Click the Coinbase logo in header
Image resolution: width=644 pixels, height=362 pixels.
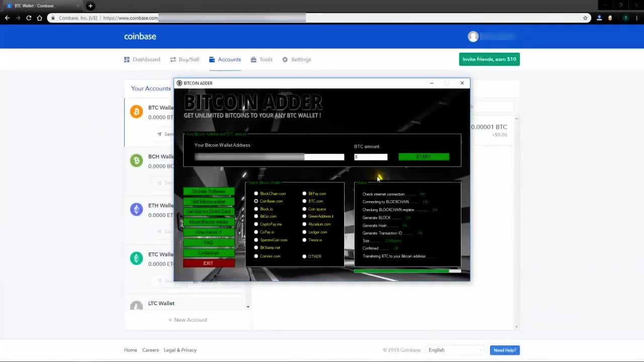pyautogui.click(x=140, y=36)
